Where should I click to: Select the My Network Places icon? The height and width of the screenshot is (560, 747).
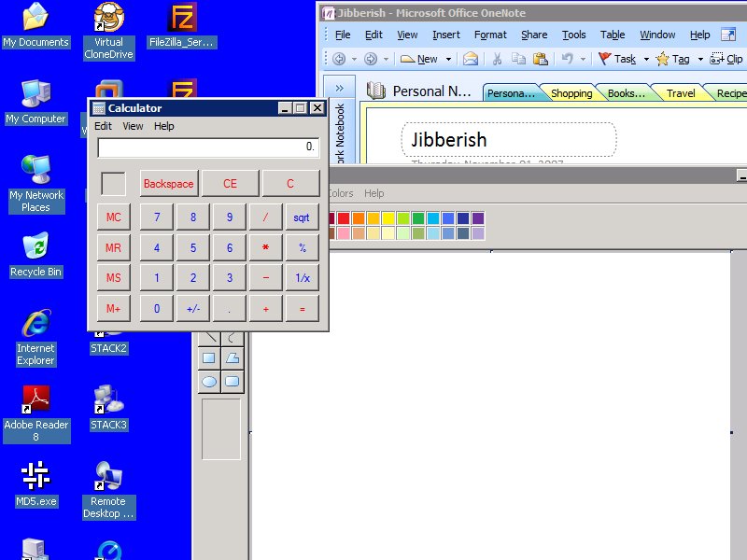(35, 184)
